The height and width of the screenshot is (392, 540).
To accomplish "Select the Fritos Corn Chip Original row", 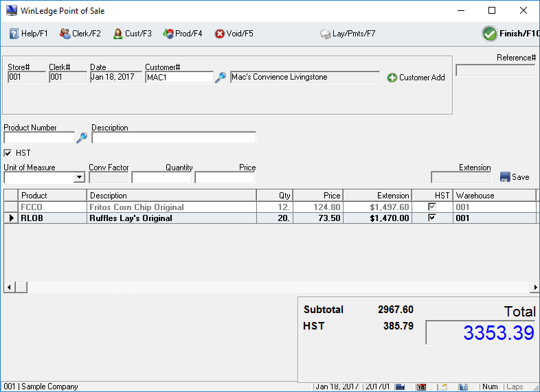I will [136, 207].
